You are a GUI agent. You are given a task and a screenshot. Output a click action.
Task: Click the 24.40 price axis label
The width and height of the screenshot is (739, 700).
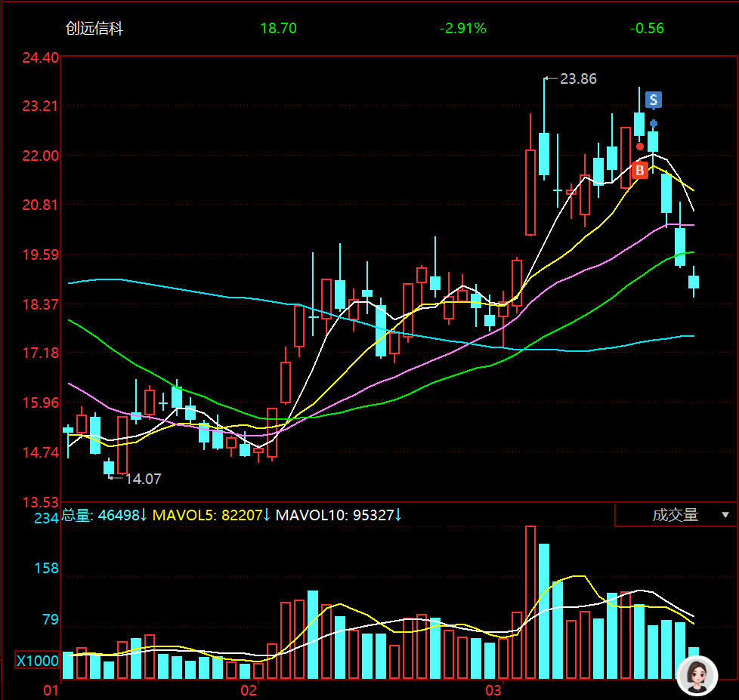[x=41, y=57]
